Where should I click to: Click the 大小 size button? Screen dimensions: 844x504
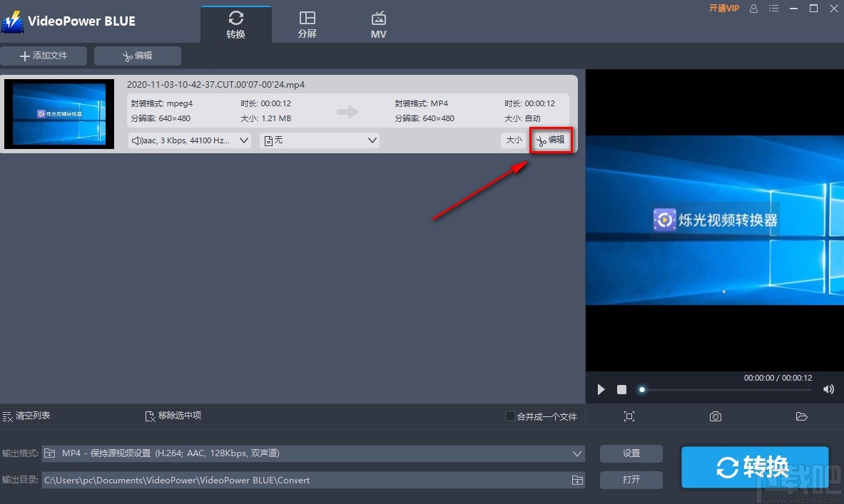pos(514,140)
